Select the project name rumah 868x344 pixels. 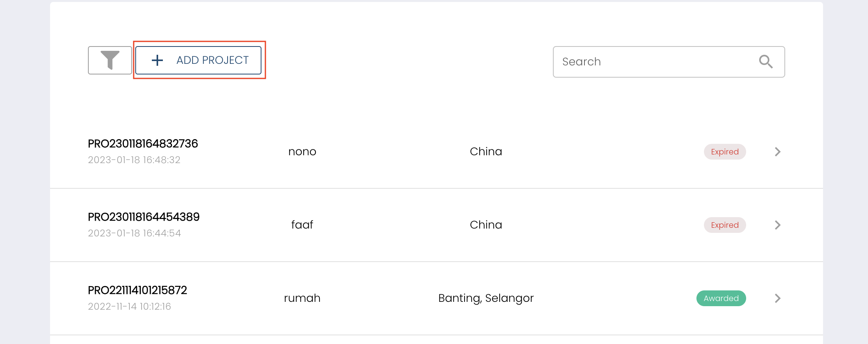(x=302, y=298)
